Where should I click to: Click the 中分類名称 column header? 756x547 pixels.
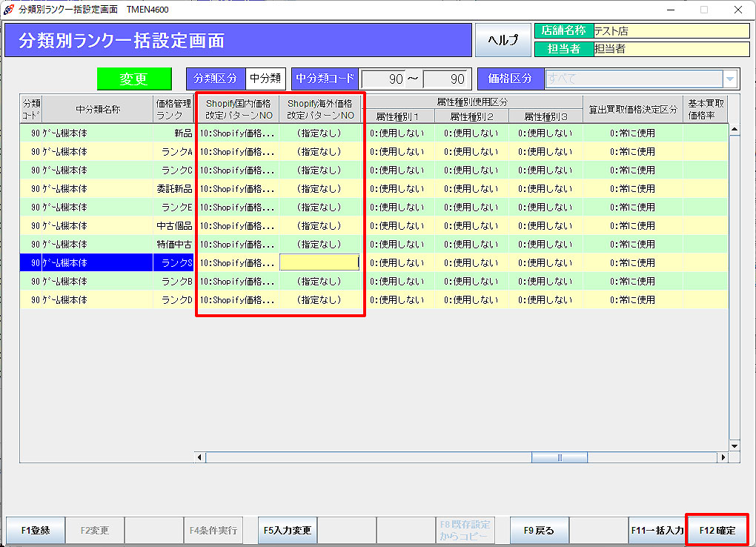(x=98, y=109)
